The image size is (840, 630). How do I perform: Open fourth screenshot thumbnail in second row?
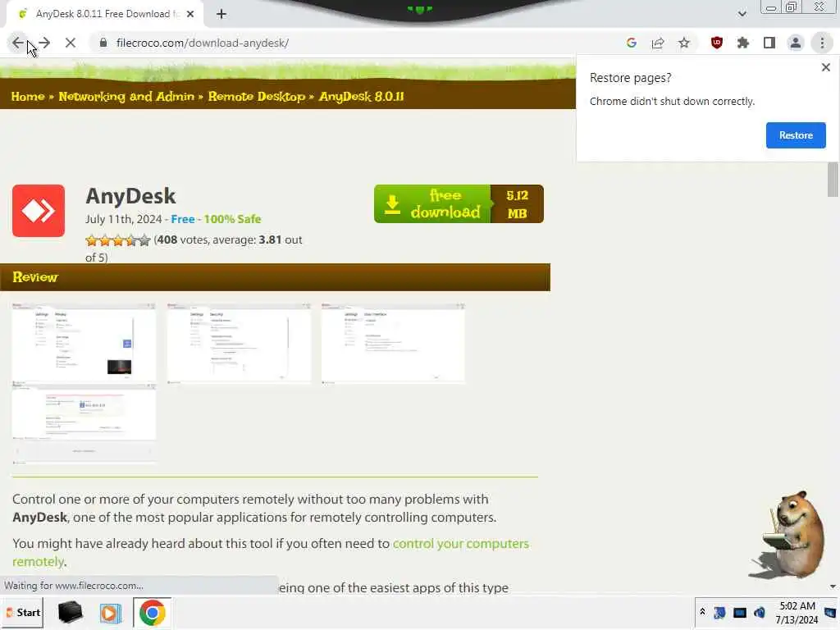(84, 424)
